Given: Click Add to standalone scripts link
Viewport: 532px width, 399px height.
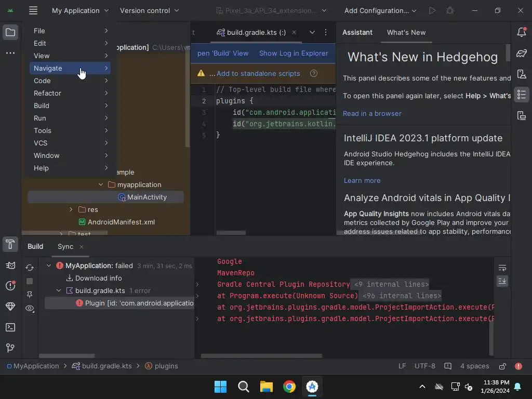Looking at the screenshot, I should coord(258,73).
